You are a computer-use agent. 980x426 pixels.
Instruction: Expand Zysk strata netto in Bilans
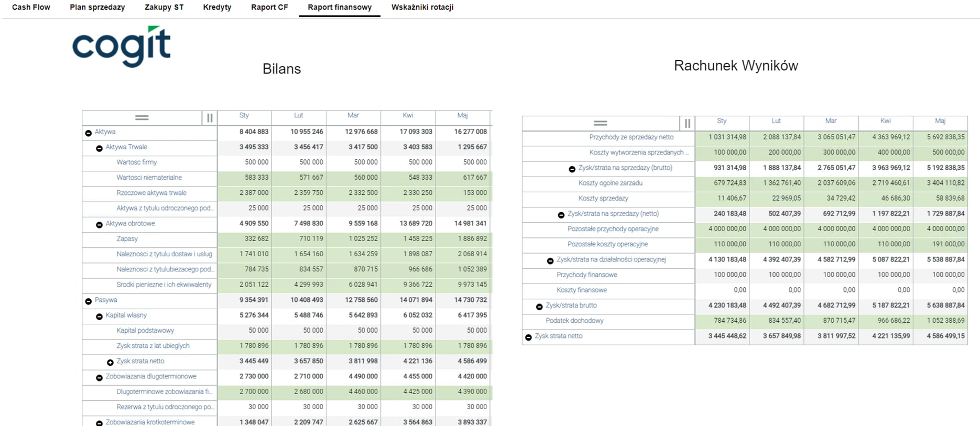pos(110,363)
